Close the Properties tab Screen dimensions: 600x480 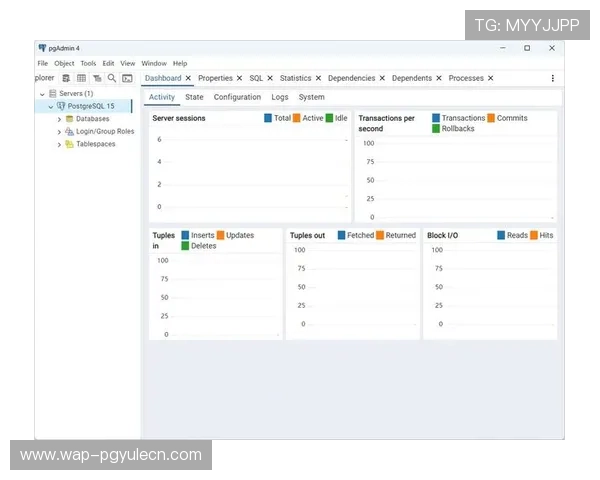coord(240,78)
